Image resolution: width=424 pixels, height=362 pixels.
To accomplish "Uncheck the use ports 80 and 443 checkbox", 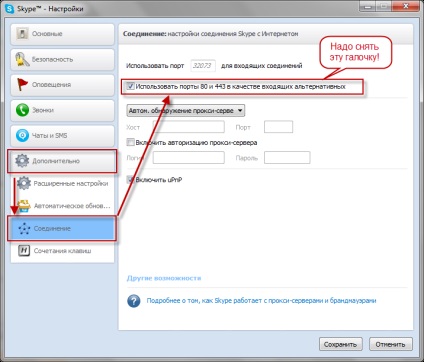I will 130,87.
